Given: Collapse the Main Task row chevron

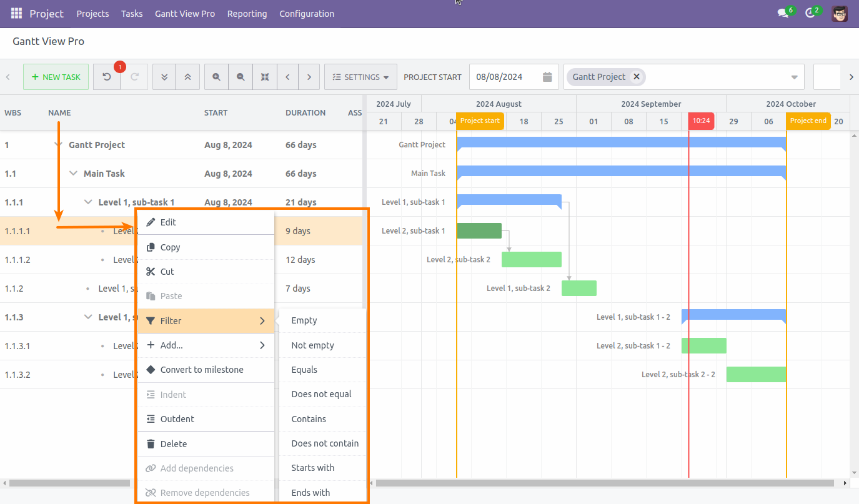Looking at the screenshot, I should [73, 173].
